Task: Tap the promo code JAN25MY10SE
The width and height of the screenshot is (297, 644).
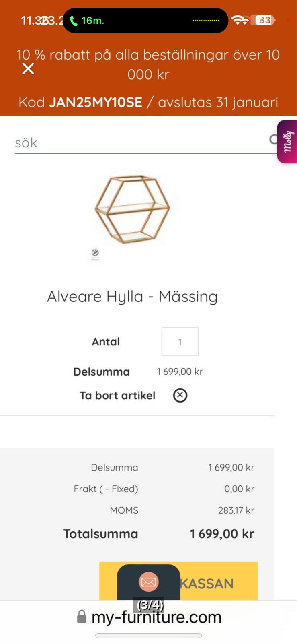Action: pos(96,102)
